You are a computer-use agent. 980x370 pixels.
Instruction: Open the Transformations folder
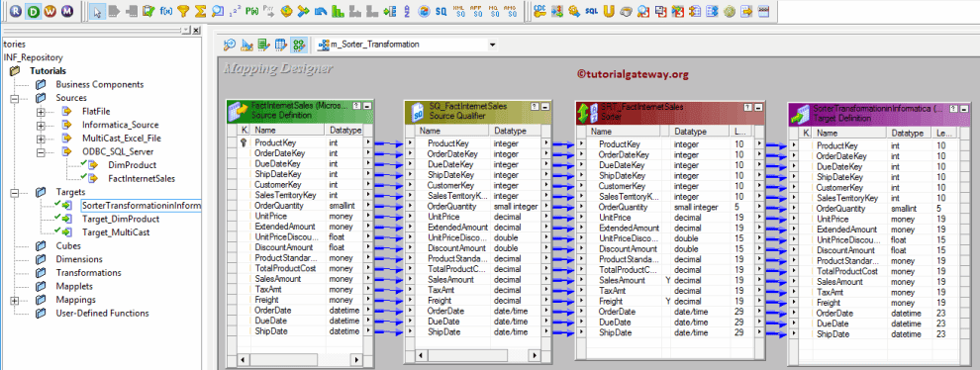89,272
